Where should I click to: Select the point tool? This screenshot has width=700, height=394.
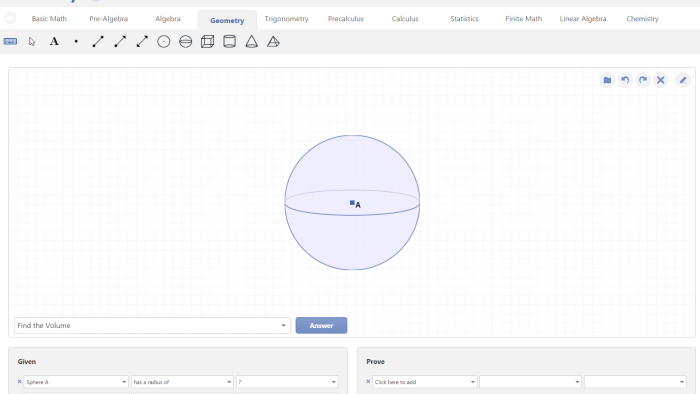(x=76, y=41)
